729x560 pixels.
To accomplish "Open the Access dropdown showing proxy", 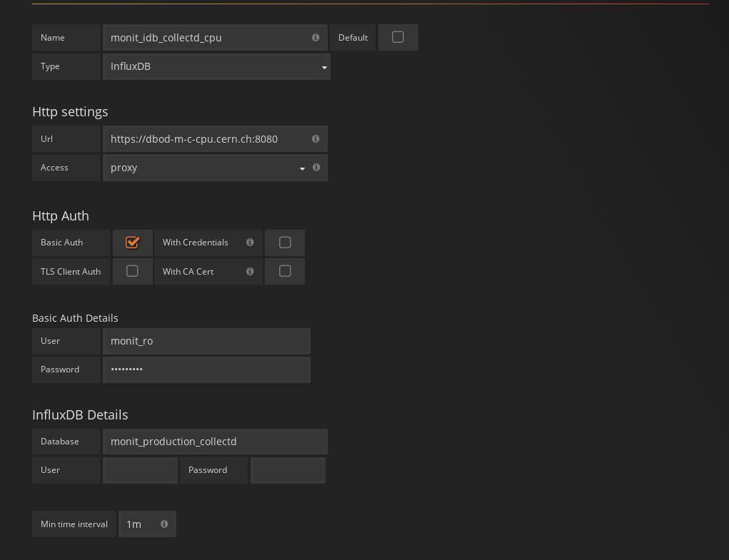I will click(x=206, y=168).
